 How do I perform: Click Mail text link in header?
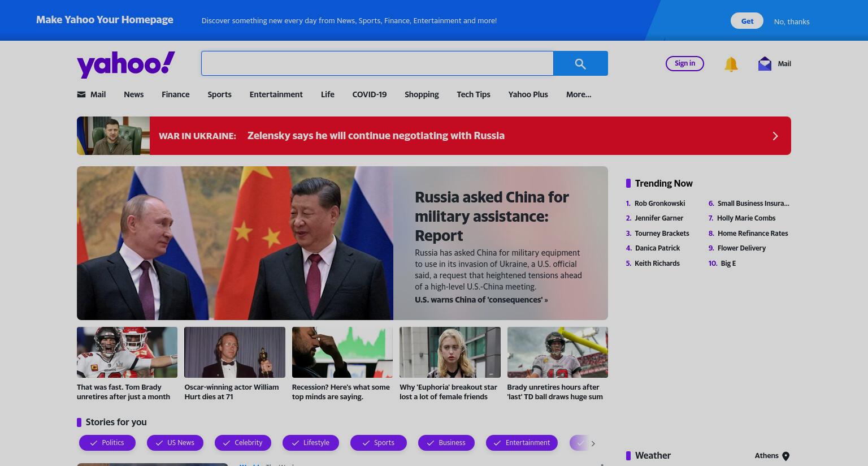[x=784, y=64]
